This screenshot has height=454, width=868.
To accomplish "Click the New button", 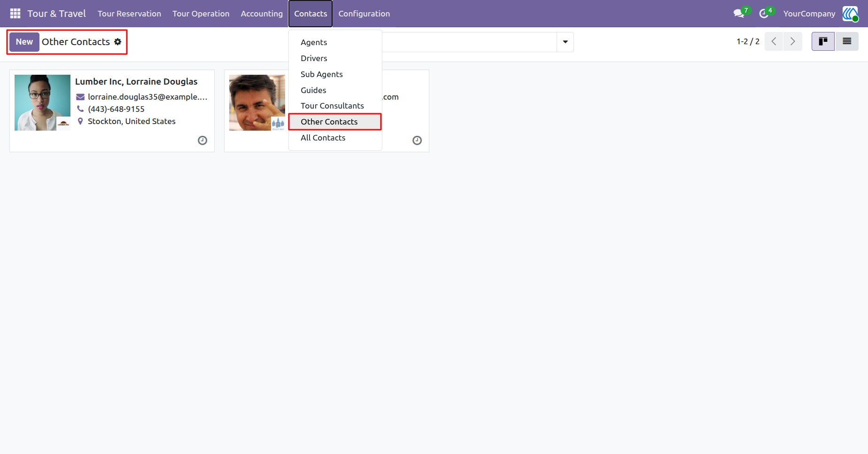I will point(24,42).
